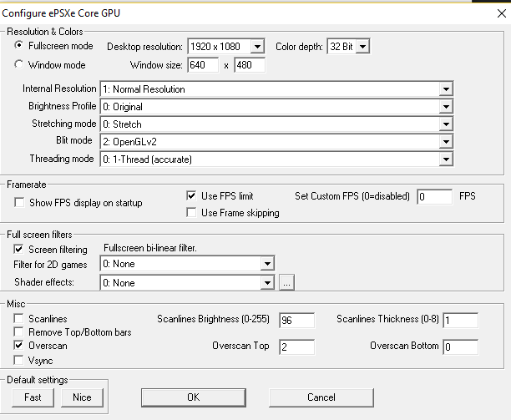Open the Shader effects dropdown
Image resolution: width=511 pixels, height=420 pixels.
coord(187,283)
